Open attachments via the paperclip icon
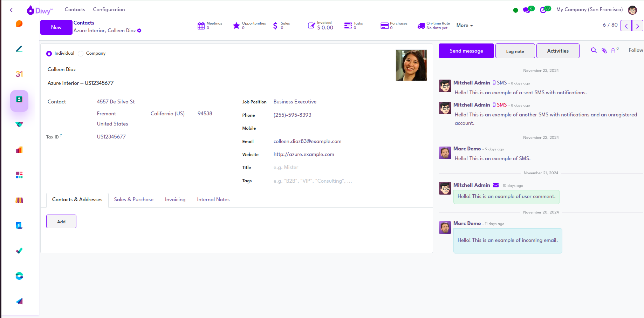The width and height of the screenshot is (644, 318). click(604, 50)
